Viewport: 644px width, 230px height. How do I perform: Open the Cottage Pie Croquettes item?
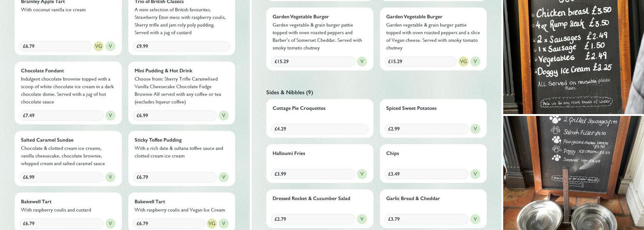[x=299, y=109]
